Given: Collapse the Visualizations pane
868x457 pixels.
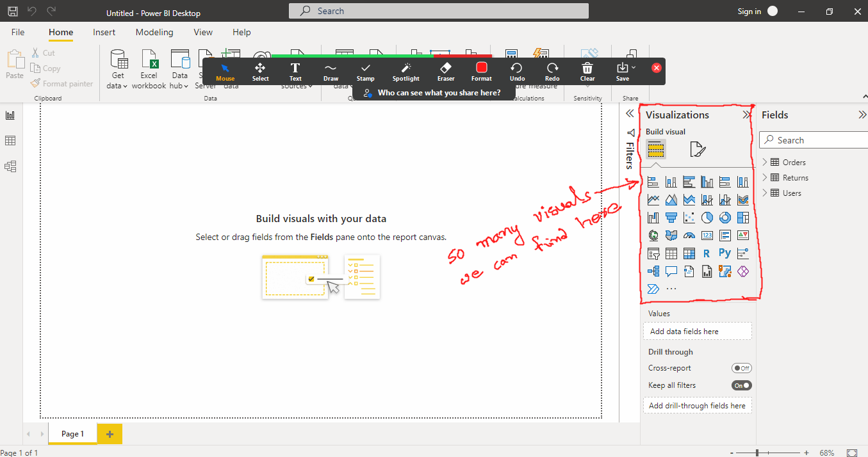Looking at the screenshot, I should [746, 115].
